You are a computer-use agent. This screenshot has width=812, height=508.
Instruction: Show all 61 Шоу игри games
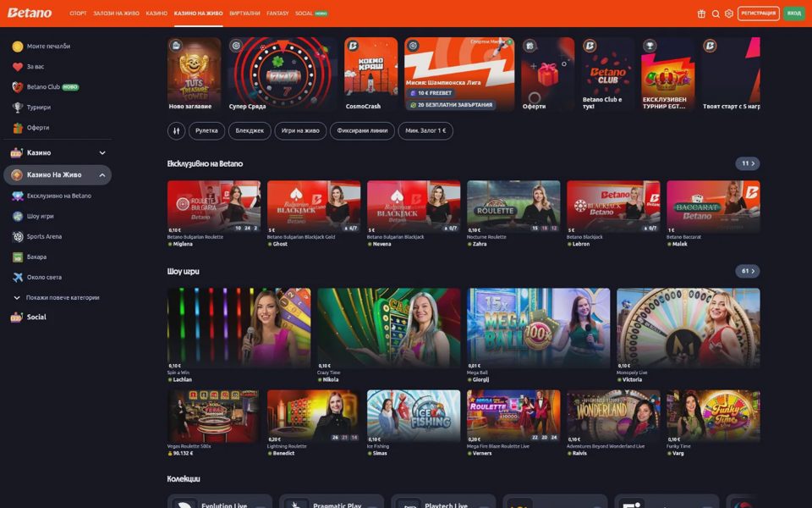[747, 271]
